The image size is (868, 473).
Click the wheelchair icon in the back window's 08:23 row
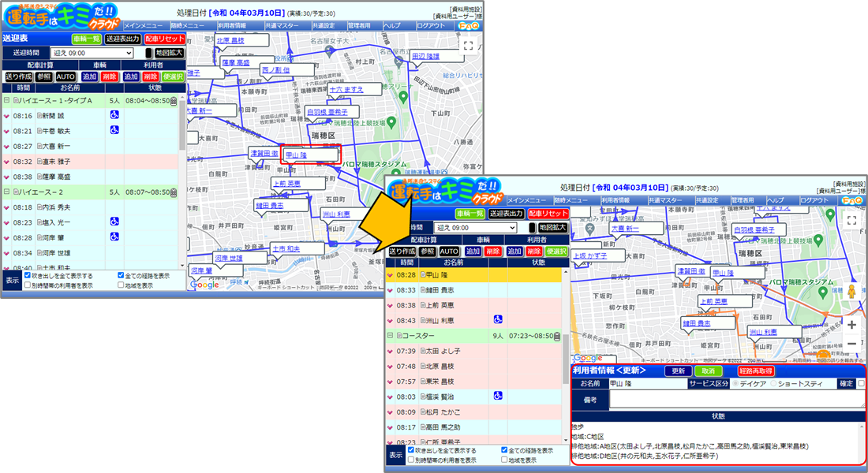tap(114, 222)
